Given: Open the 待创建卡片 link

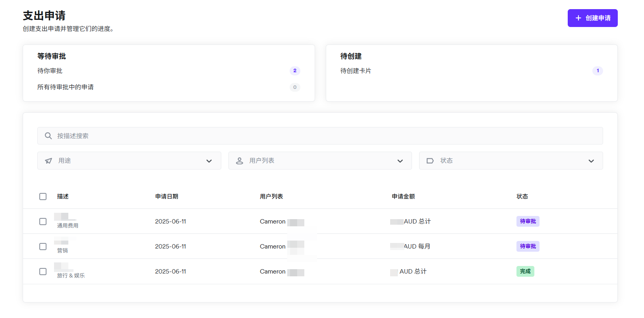Looking at the screenshot, I should [356, 71].
